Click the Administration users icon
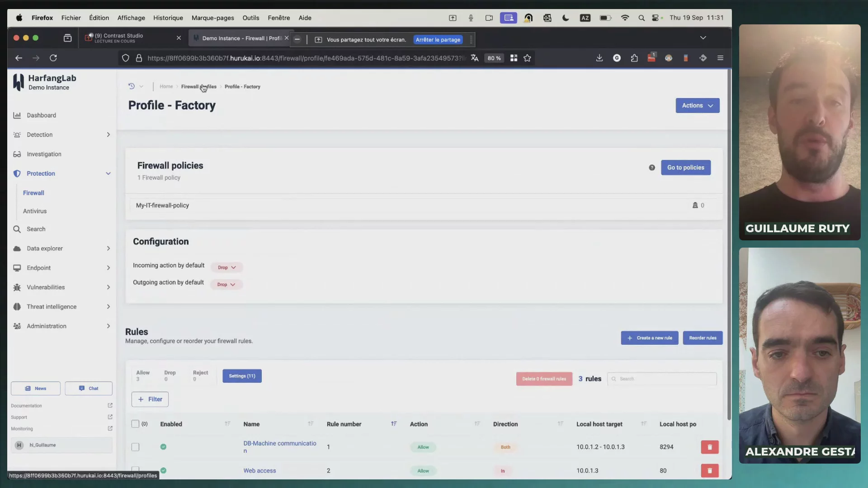868x488 pixels. point(17,326)
